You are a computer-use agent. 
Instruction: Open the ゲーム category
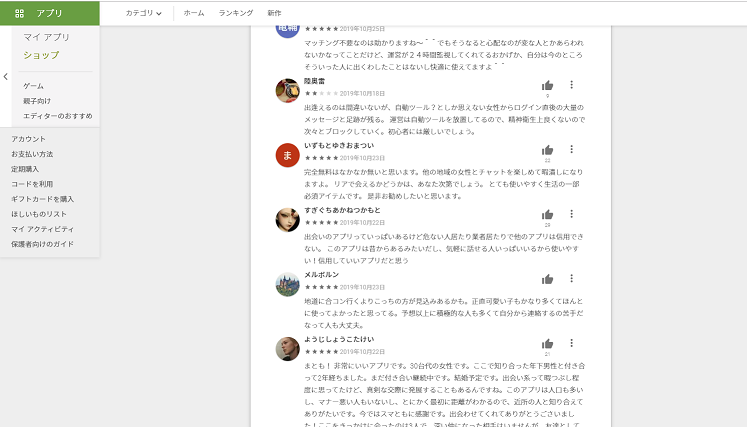[x=33, y=86]
